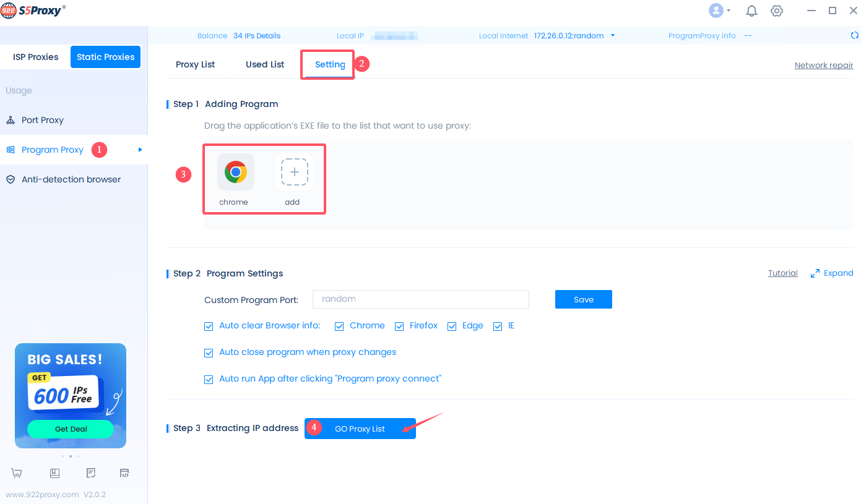Expand the Program Proxy sidebar arrow
Viewport: 861px width, 504px height.
pos(141,150)
